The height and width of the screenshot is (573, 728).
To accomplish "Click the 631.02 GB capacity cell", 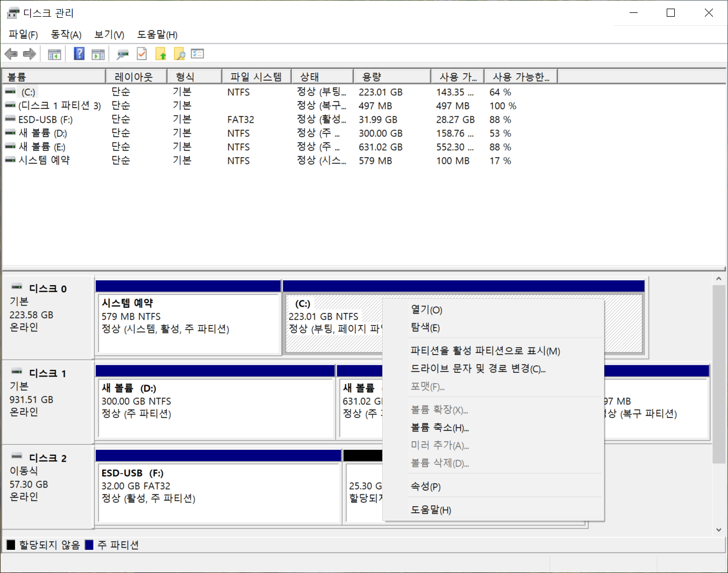I will pyautogui.click(x=381, y=147).
